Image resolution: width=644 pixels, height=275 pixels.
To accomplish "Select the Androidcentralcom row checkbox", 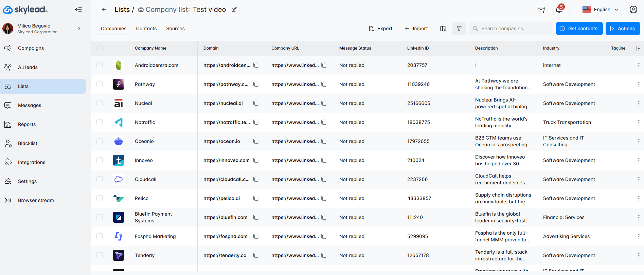I will click(x=100, y=65).
